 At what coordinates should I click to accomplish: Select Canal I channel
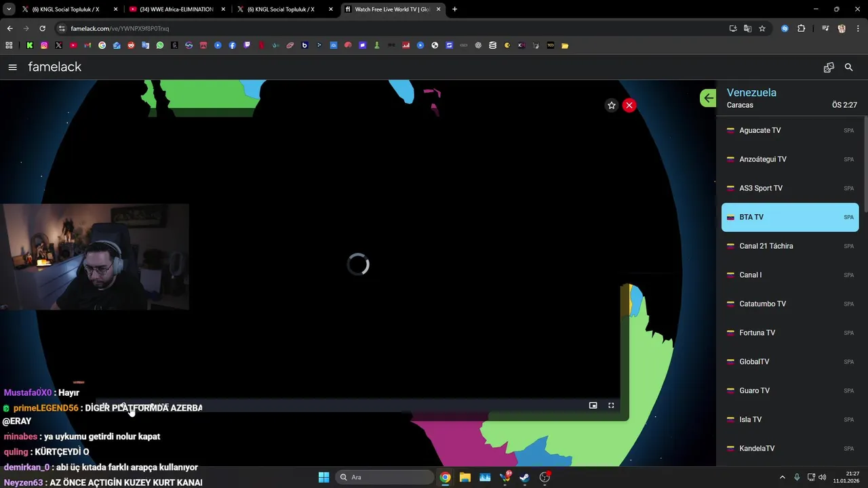pyautogui.click(x=790, y=275)
